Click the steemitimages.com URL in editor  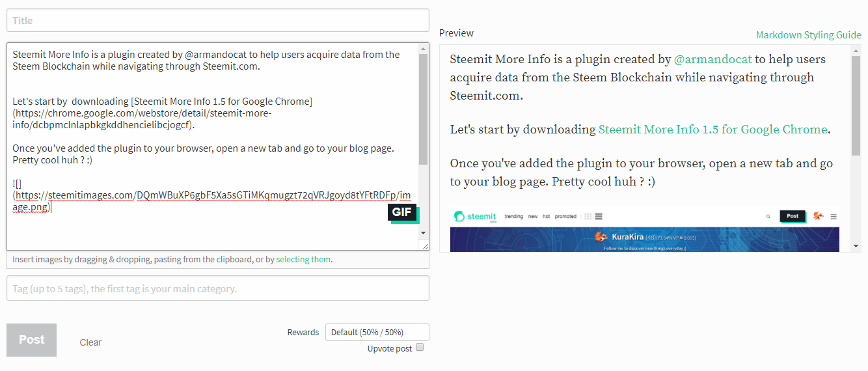point(211,200)
